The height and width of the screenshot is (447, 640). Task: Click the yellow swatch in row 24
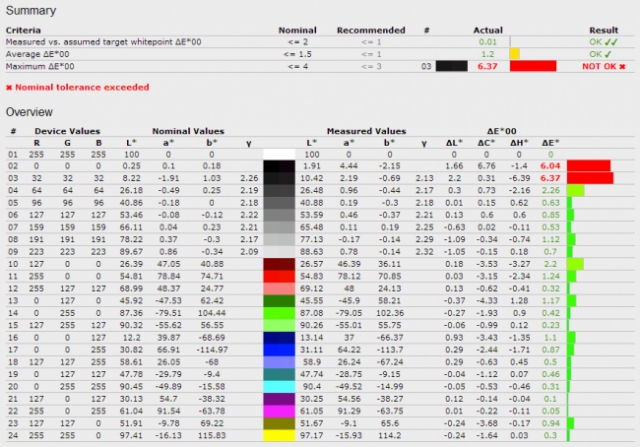click(x=284, y=436)
